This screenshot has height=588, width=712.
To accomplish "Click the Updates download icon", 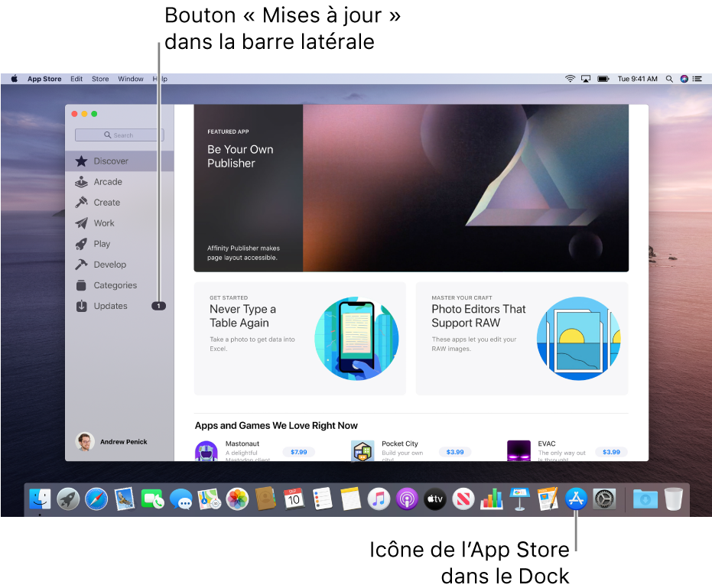I will click(81, 306).
